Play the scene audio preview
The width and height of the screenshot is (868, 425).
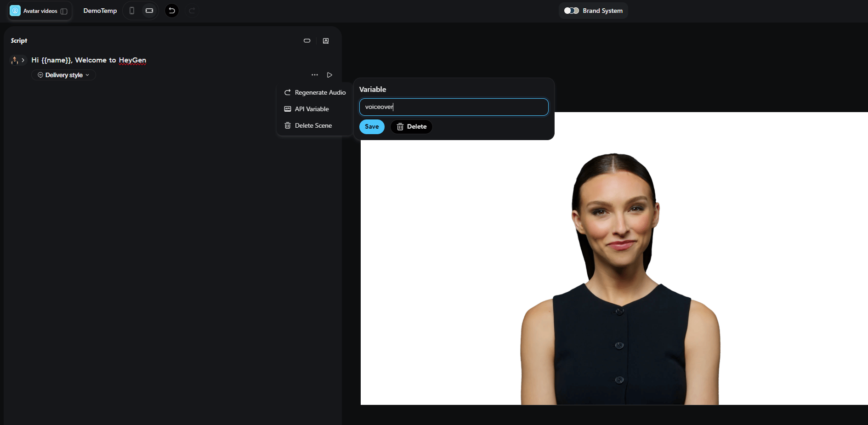329,75
